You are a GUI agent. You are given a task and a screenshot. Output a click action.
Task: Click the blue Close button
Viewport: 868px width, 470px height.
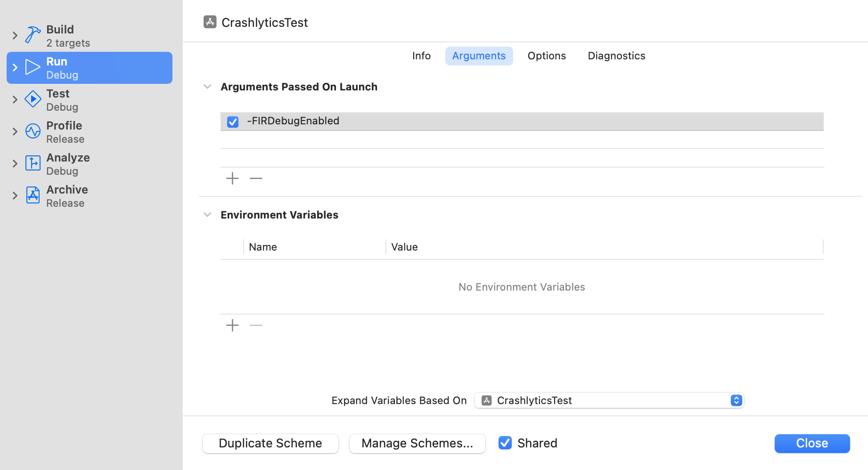coord(812,444)
